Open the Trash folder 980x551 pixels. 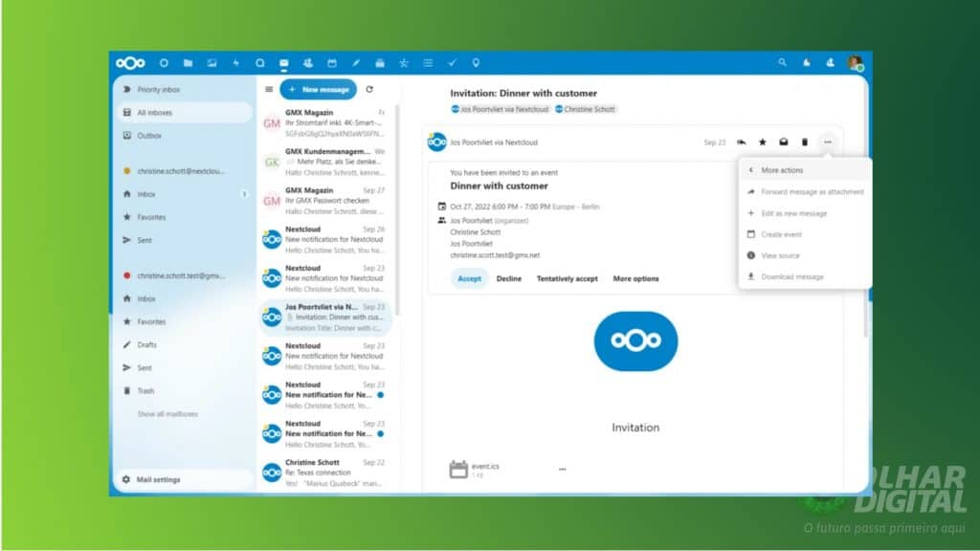[x=185, y=391]
